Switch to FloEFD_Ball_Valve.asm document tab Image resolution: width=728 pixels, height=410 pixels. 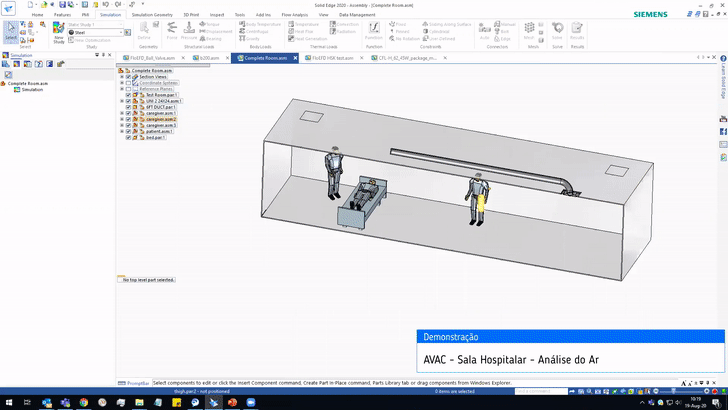pyautogui.click(x=152, y=58)
